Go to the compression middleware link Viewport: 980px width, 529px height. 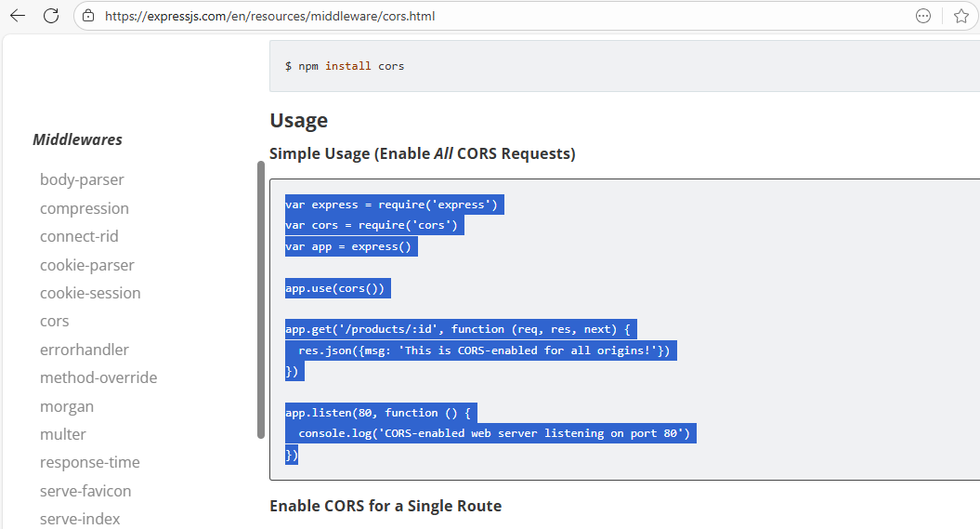pos(85,208)
